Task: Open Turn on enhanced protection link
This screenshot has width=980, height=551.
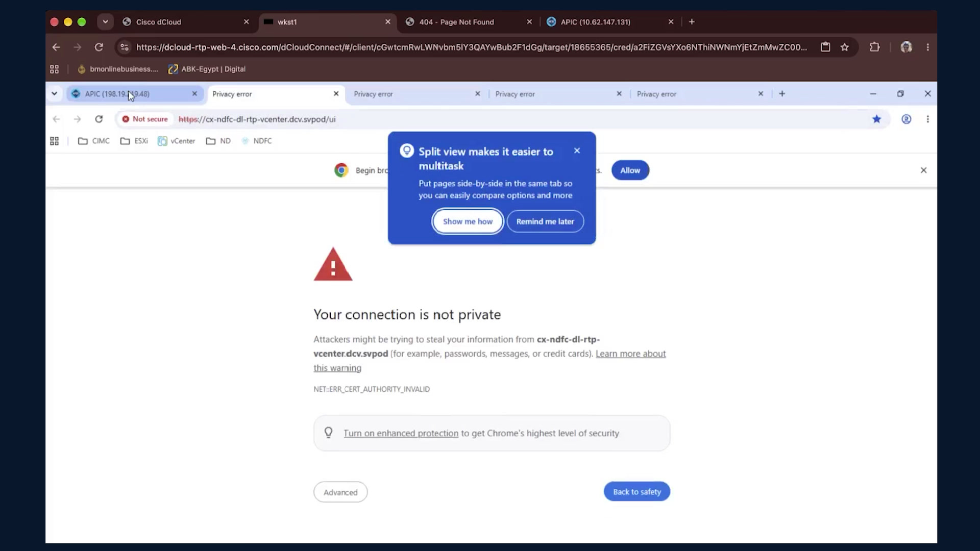Action: tap(401, 433)
